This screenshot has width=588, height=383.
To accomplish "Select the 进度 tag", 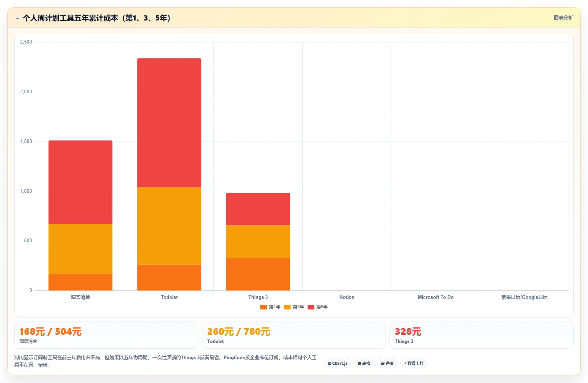I will tap(387, 363).
